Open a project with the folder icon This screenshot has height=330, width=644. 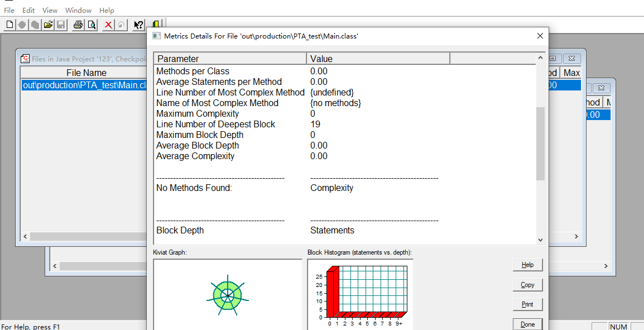49,25
